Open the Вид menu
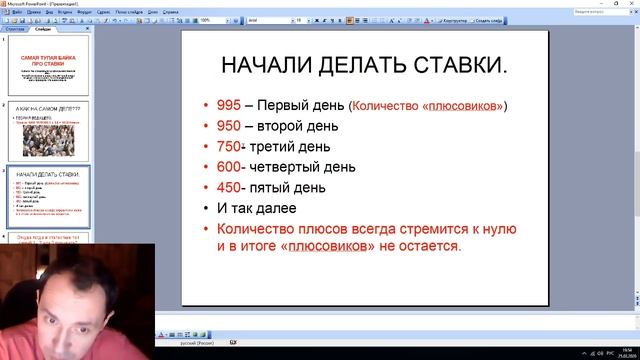640x360 pixels. 49,12
